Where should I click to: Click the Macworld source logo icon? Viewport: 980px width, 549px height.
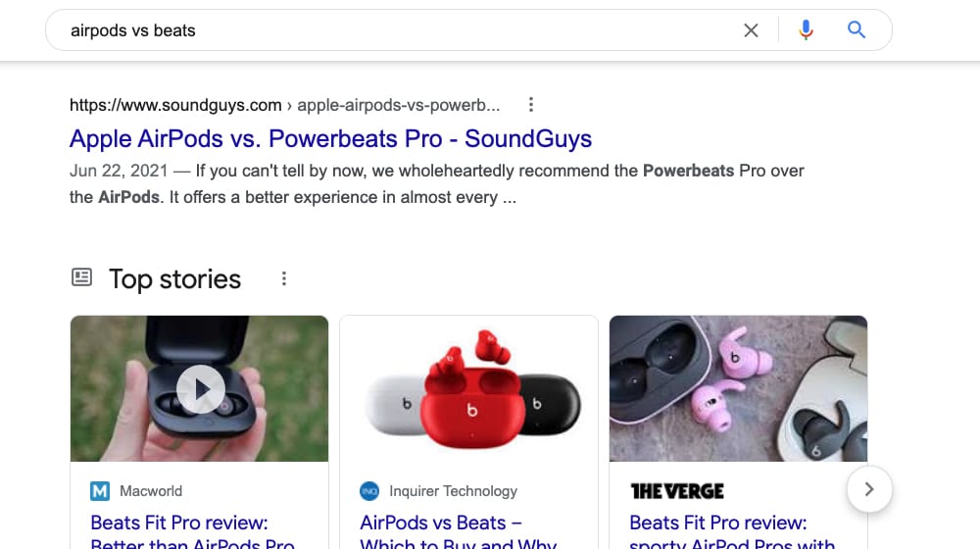(x=100, y=491)
